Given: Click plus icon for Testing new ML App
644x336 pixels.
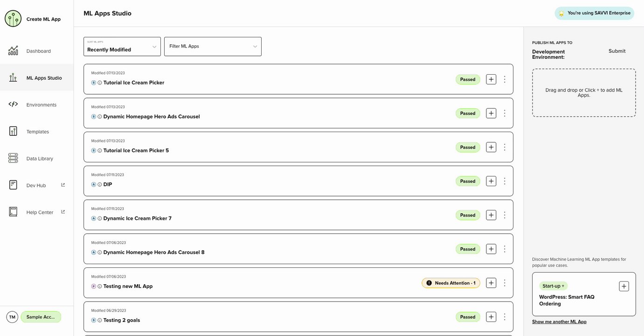Looking at the screenshot, I should 491,283.
